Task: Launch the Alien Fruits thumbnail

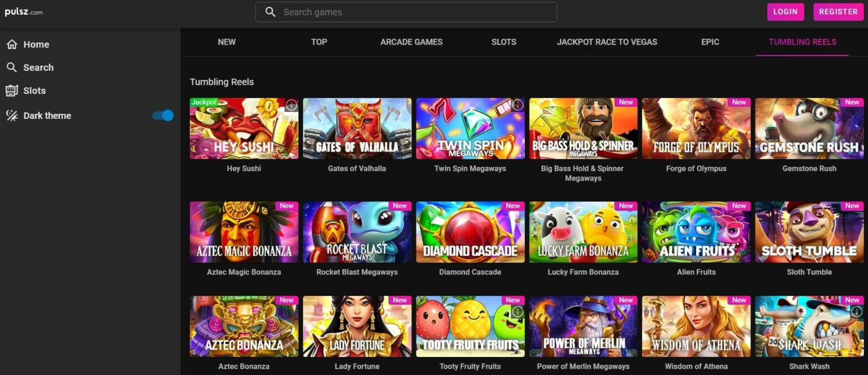Action: click(696, 232)
